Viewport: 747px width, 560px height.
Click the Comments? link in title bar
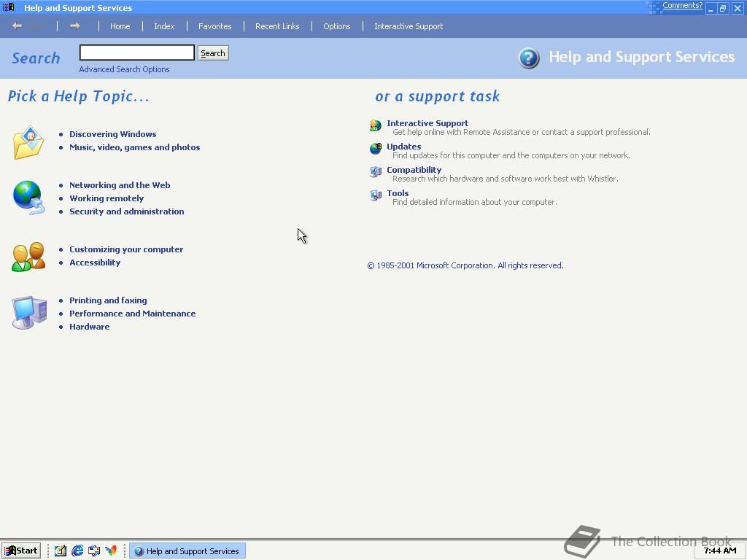pos(682,5)
